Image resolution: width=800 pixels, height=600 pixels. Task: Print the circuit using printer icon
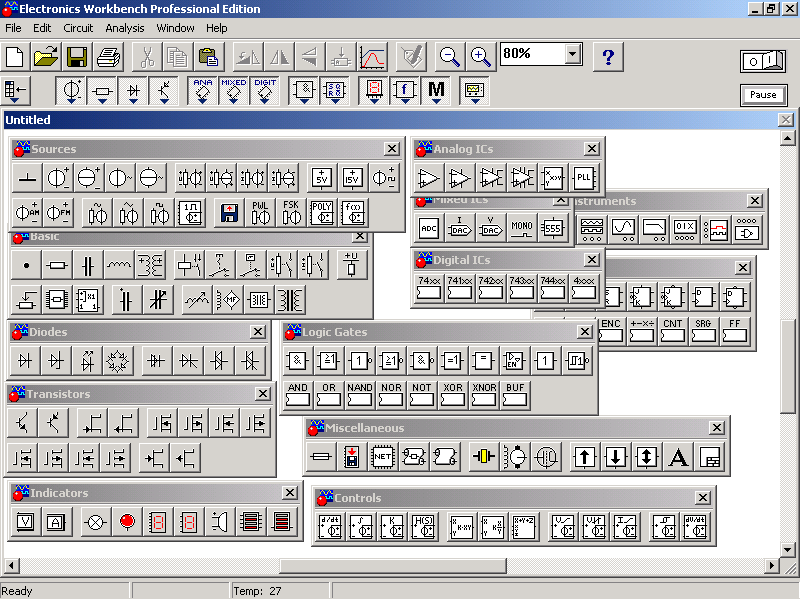(109, 57)
